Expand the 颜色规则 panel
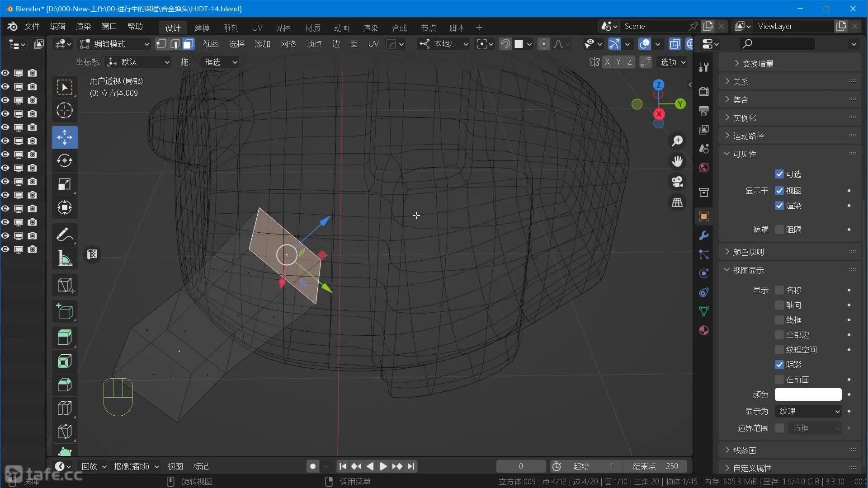This screenshot has width=868, height=488. pos(748,252)
